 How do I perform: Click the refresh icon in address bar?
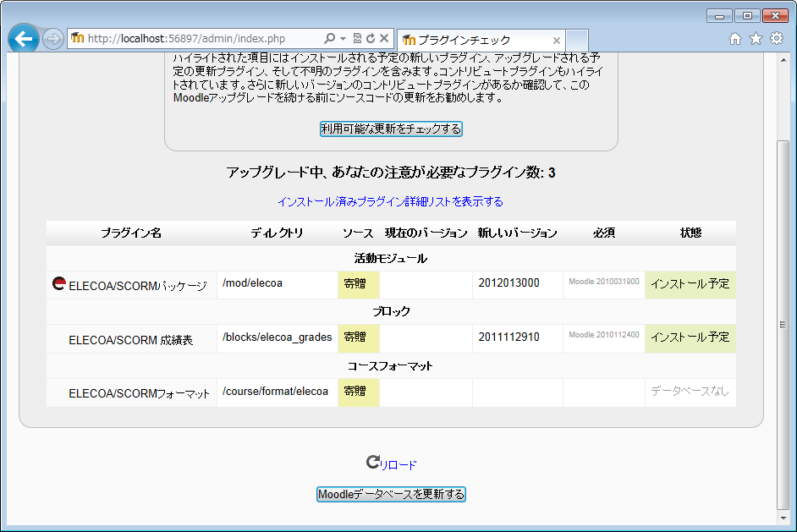[371, 39]
